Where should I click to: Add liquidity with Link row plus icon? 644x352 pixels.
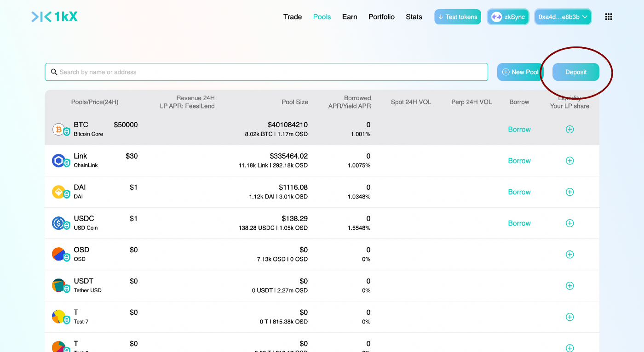[569, 161]
